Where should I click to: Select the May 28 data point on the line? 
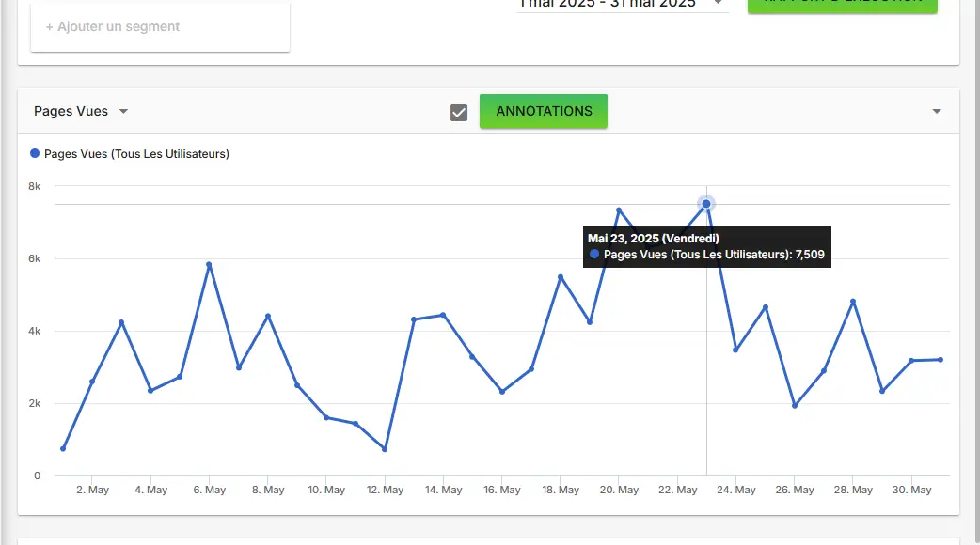(x=853, y=302)
